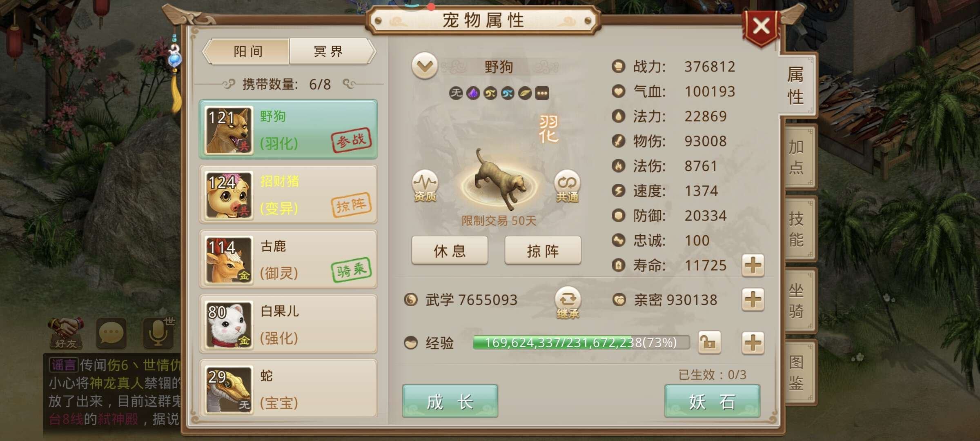Select the 招财猪 pet in list
The image size is (980, 441).
tap(288, 194)
